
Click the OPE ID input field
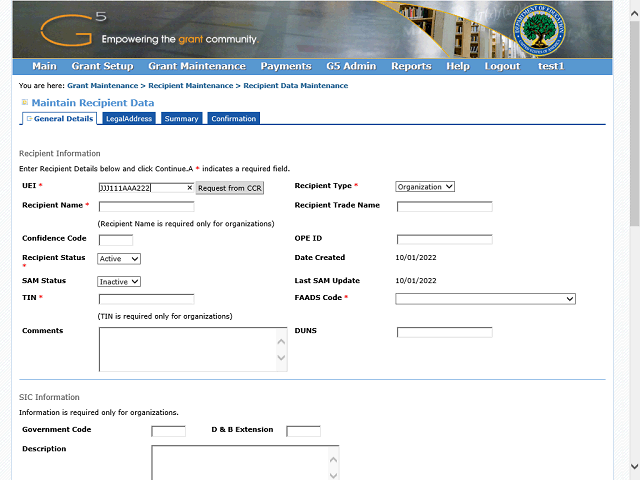(x=444, y=239)
